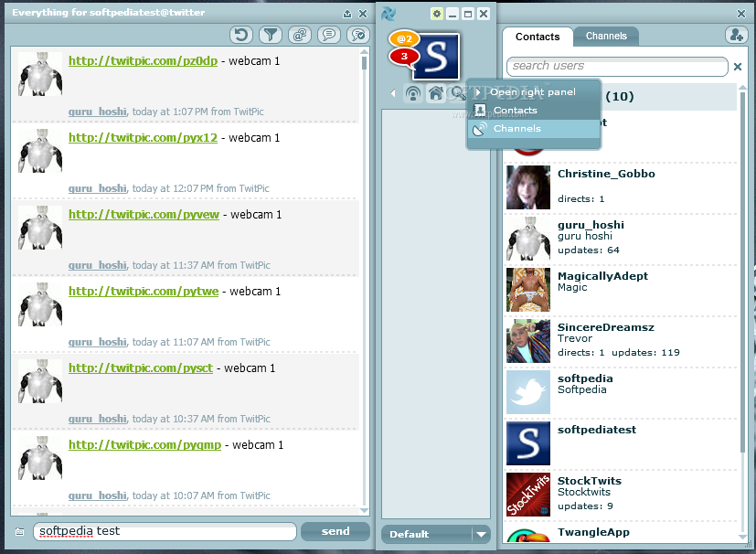Click the home icon in center panel
This screenshot has height=554, width=756.
(x=436, y=93)
